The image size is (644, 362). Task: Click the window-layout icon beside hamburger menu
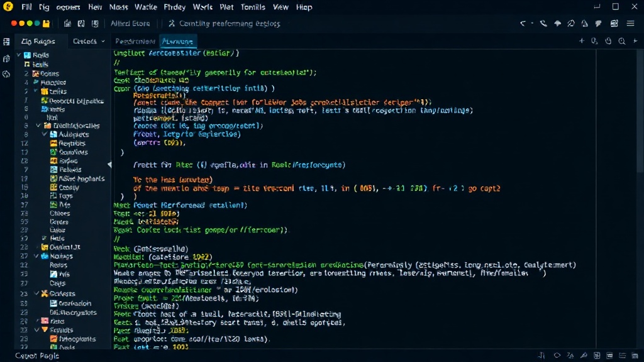tap(614, 24)
